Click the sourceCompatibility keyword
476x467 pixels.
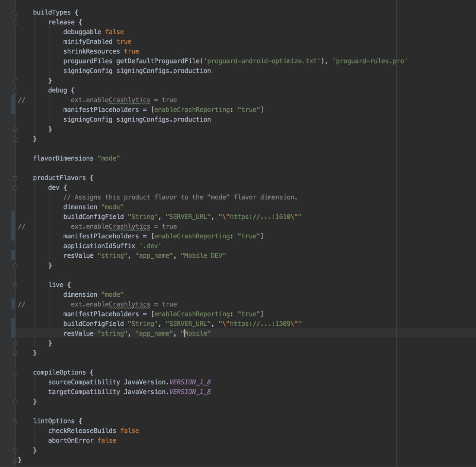pyautogui.click(x=84, y=382)
